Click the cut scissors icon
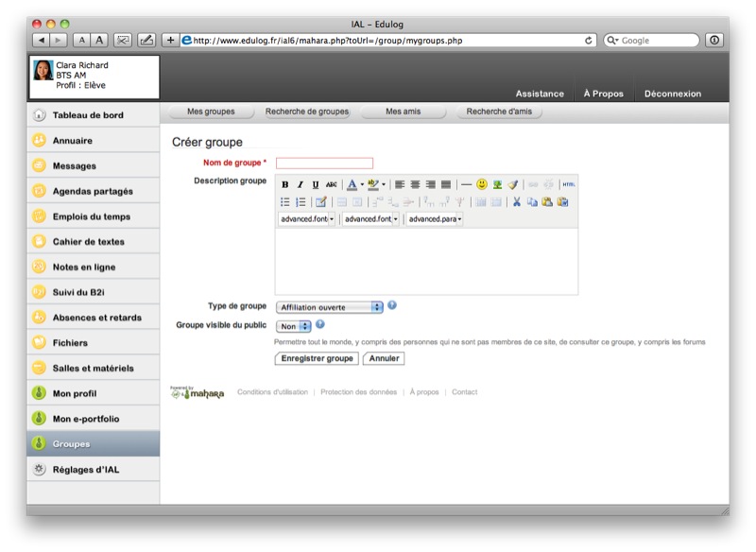 point(517,201)
